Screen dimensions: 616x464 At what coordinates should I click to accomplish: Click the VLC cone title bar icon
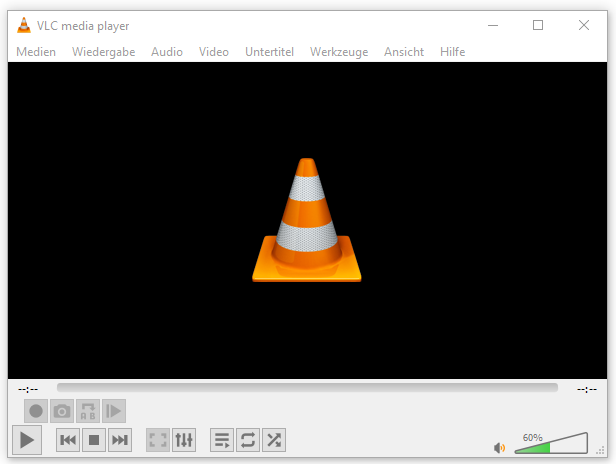point(24,26)
